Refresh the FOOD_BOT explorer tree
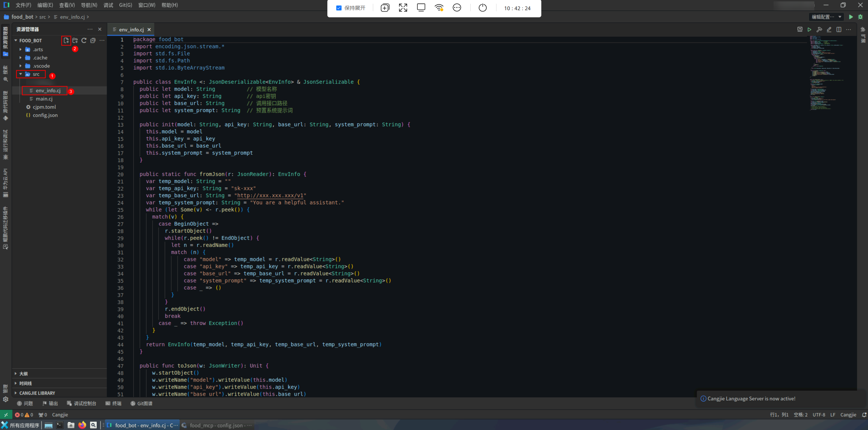Image resolution: width=868 pixels, height=430 pixels. [x=84, y=40]
